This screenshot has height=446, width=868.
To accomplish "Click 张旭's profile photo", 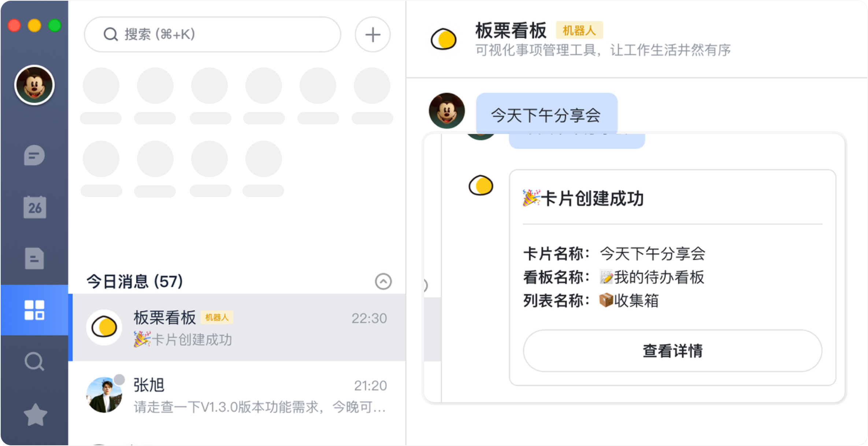I will coord(104,395).
